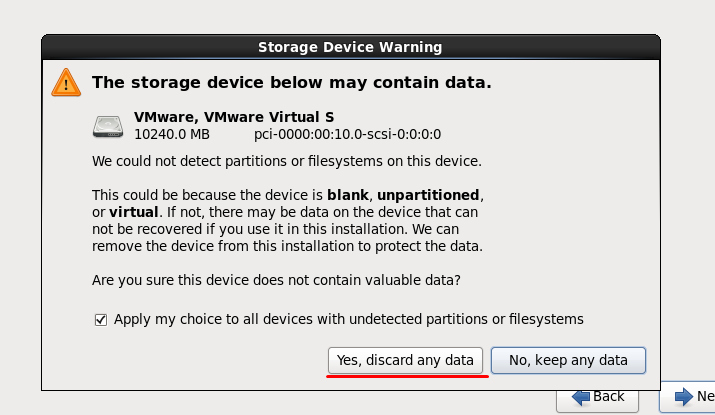Click the orange warning triangle icon
715x415 pixels.
pyautogui.click(x=65, y=82)
